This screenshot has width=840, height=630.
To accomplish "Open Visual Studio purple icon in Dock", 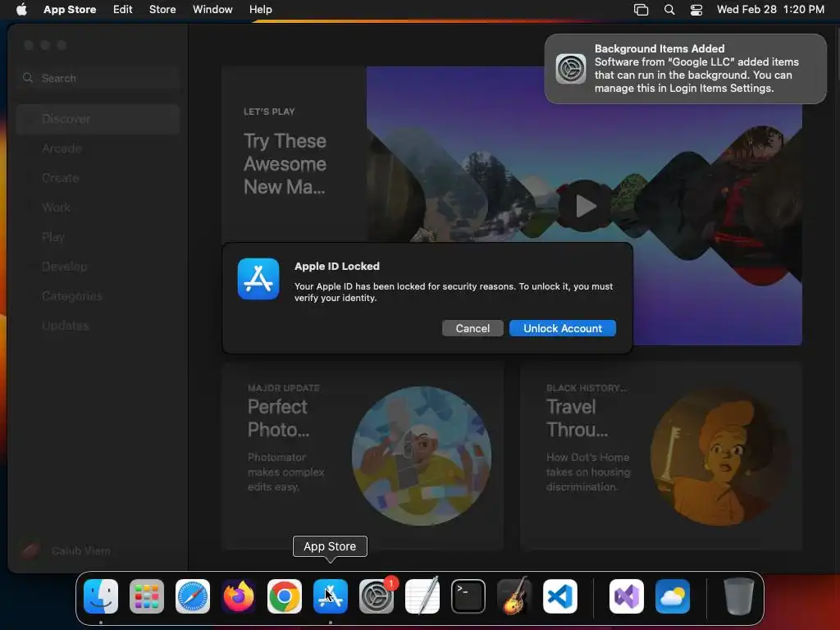I will click(627, 596).
